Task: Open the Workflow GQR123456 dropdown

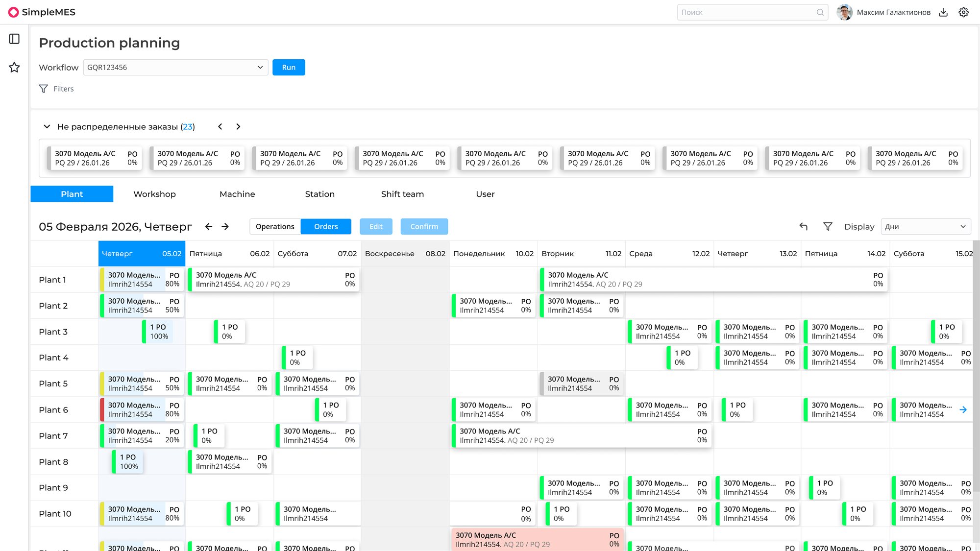Action: [175, 68]
